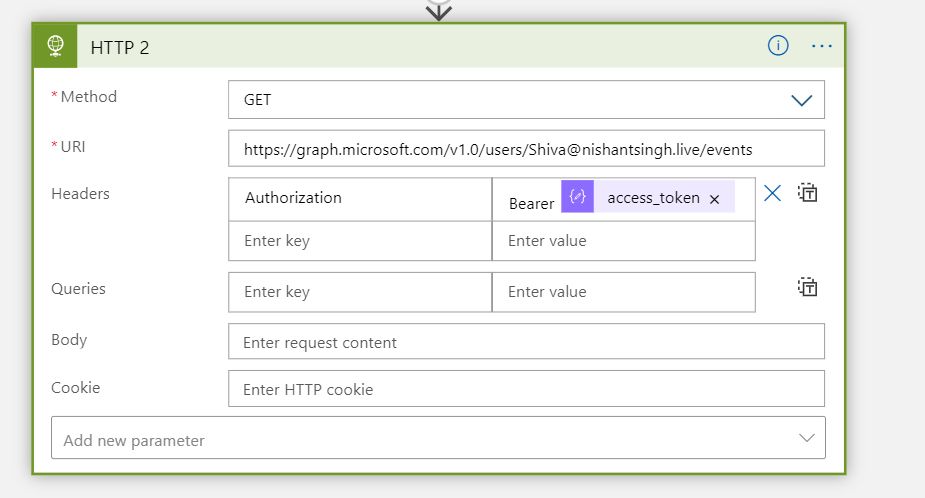This screenshot has width=925, height=498.
Task: Remove the access_token token chip
Action: pos(714,199)
